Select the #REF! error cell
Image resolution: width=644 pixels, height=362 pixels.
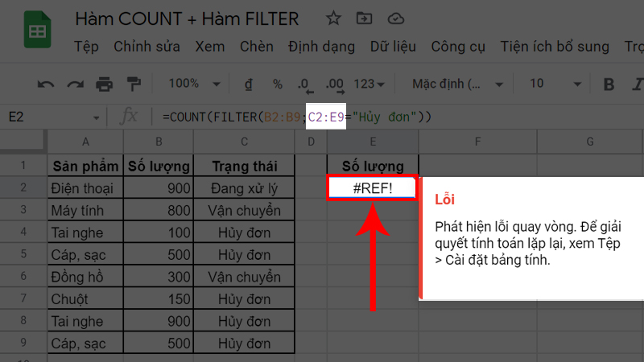pos(372,187)
